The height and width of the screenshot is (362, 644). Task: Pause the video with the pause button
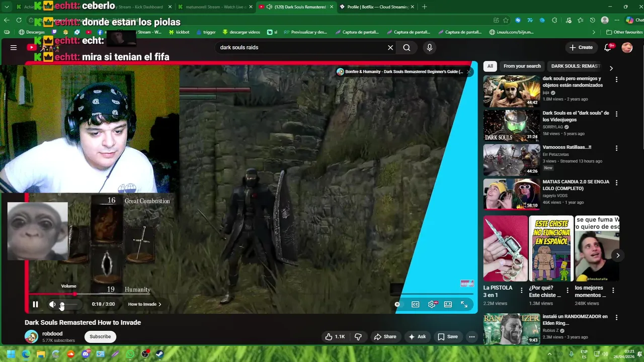click(35, 304)
